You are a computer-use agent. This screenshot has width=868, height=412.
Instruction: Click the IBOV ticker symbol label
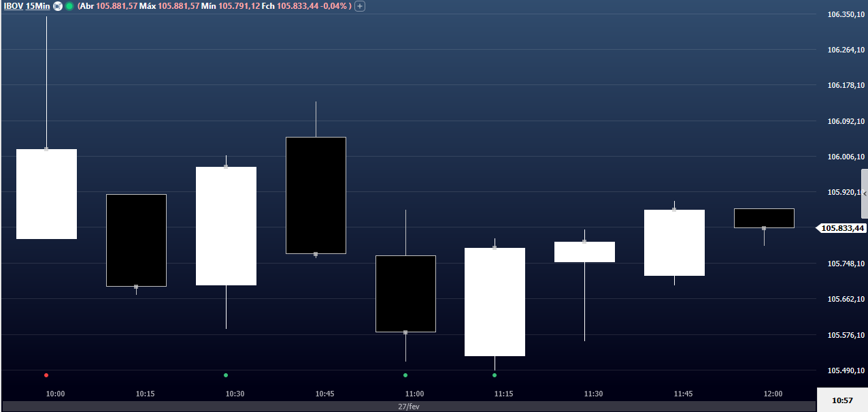click(13, 6)
